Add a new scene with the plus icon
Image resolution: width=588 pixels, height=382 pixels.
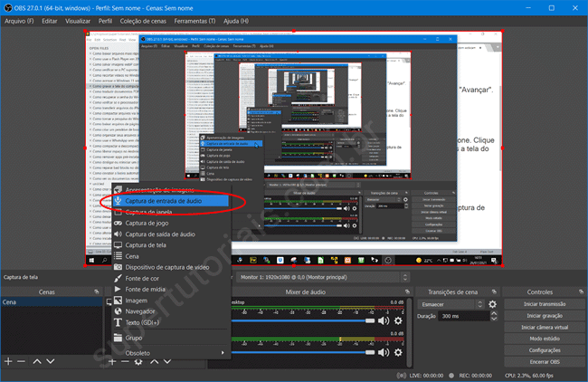(x=8, y=361)
